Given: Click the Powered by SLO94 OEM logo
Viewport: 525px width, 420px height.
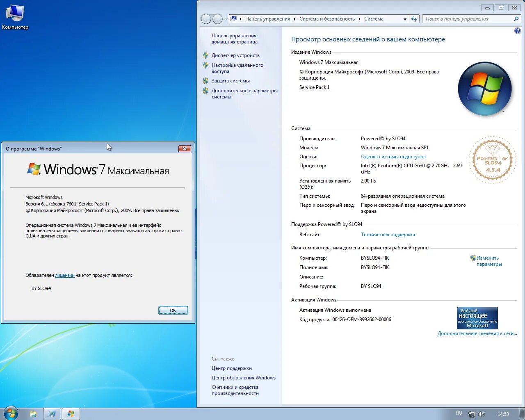Looking at the screenshot, I should (x=493, y=160).
